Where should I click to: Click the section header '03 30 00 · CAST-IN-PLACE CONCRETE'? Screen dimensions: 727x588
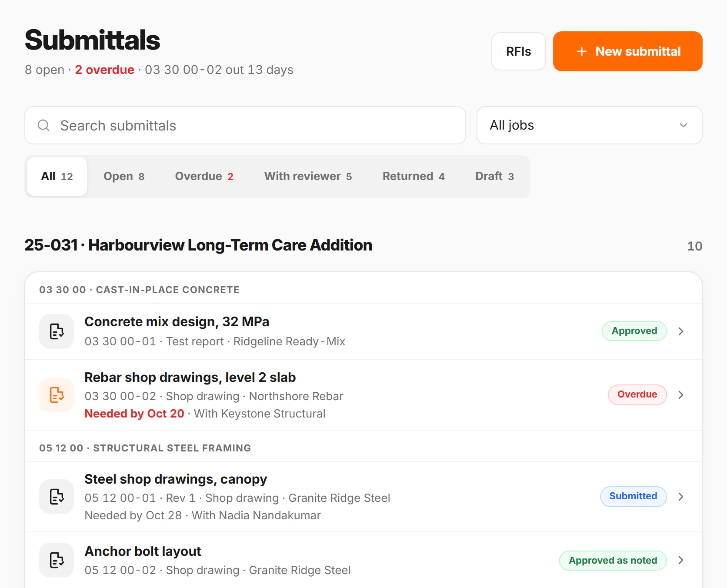pos(139,290)
